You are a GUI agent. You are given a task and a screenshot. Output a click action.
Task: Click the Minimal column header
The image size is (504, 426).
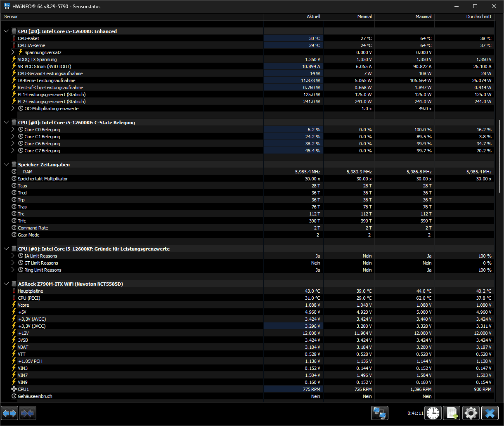(x=349, y=17)
